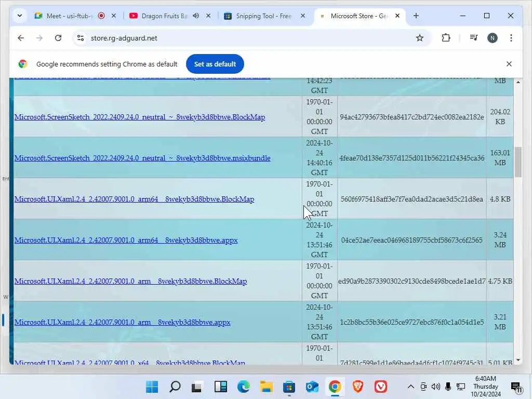Image resolution: width=532 pixels, height=399 pixels.
Task: Reload the current page
Action: click(58, 38)
